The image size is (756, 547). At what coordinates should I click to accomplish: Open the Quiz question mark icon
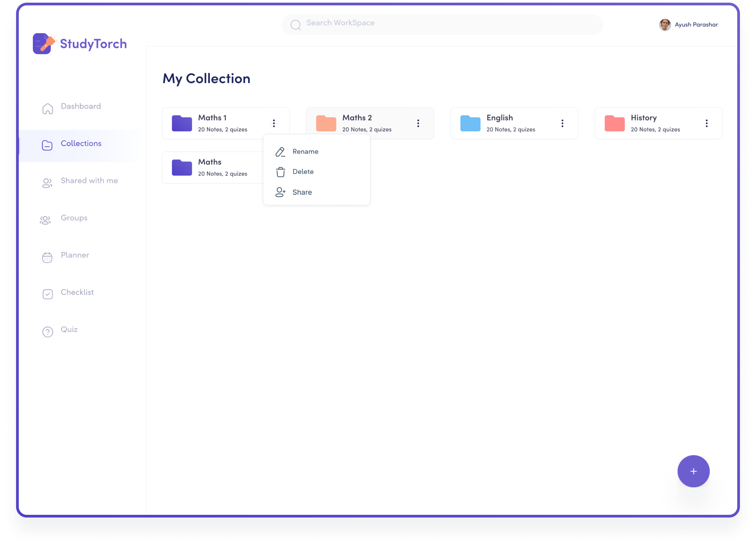[48, 332]
